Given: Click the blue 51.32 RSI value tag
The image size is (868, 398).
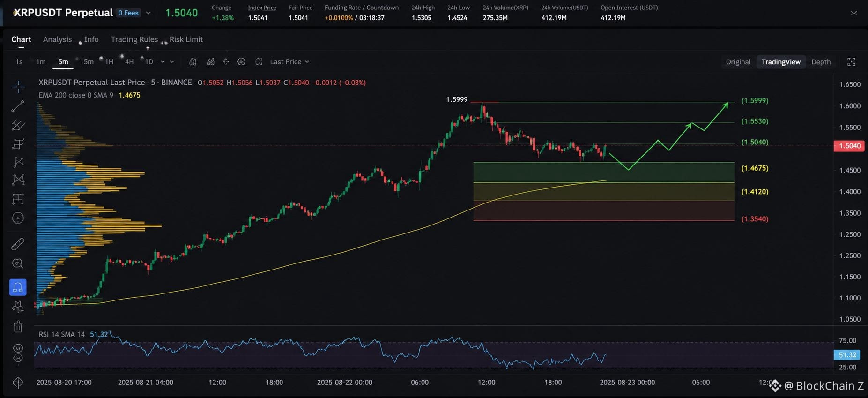Looking at the screenshot, I should click(847, 355).
